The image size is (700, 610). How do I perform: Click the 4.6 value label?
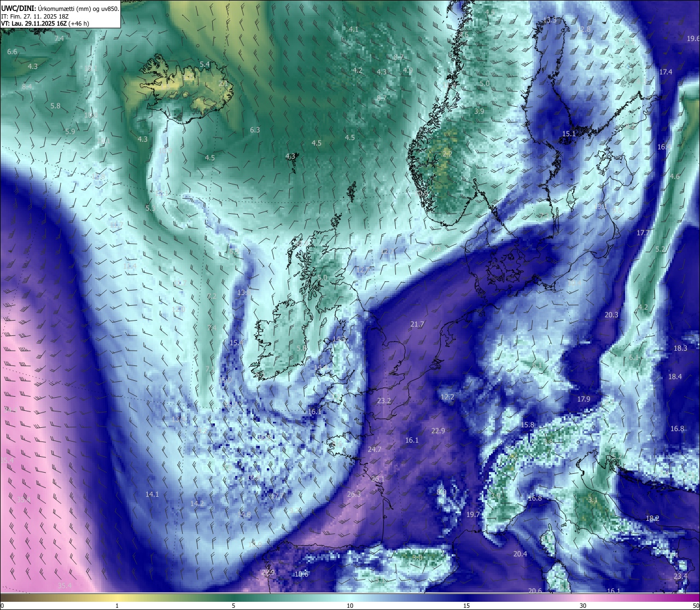675,177
